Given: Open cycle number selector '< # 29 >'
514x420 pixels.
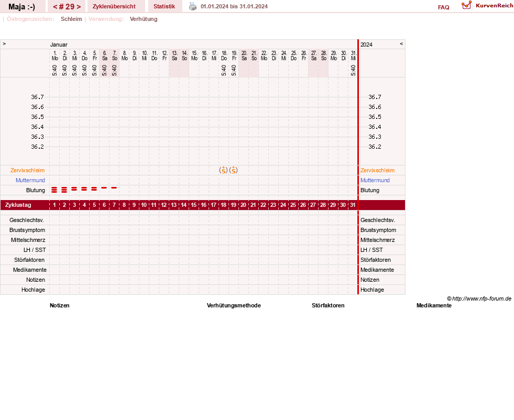Looking at the screenshot, I should tap(67, 7).
